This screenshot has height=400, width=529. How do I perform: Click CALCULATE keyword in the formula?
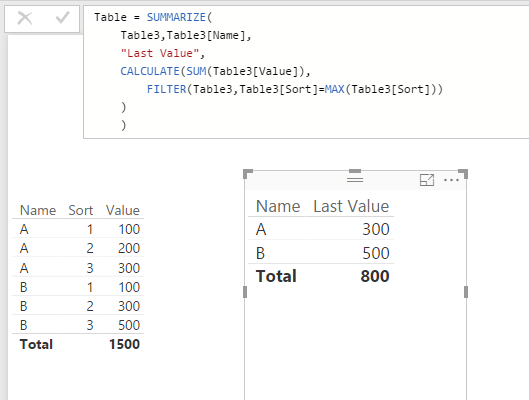pos(150,71)
